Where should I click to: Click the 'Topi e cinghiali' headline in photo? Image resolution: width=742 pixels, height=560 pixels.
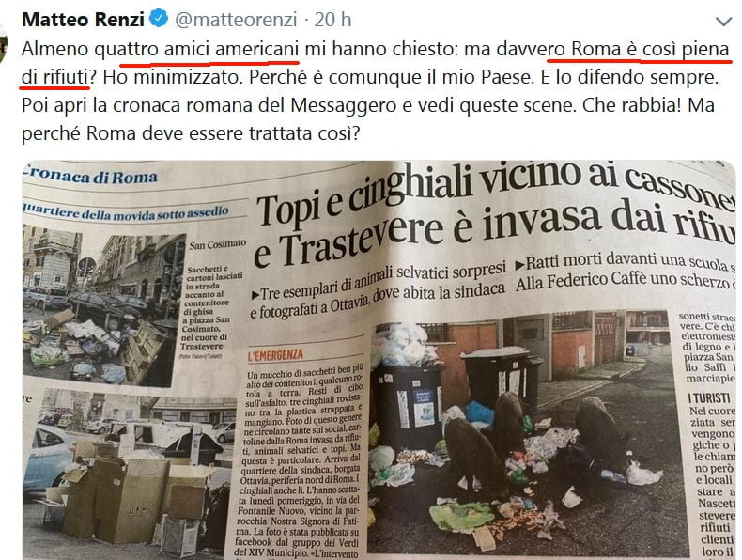pos(494,215)
